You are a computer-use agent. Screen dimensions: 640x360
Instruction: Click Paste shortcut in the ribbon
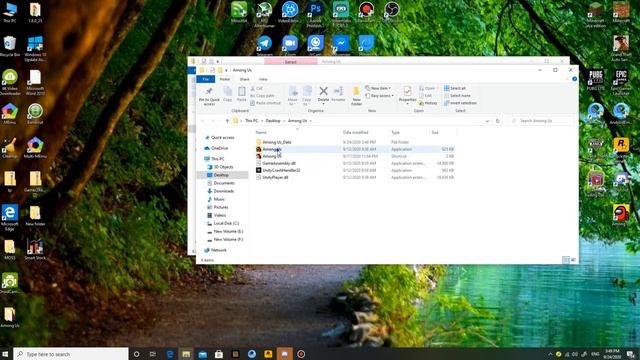(x=266, y=103)
